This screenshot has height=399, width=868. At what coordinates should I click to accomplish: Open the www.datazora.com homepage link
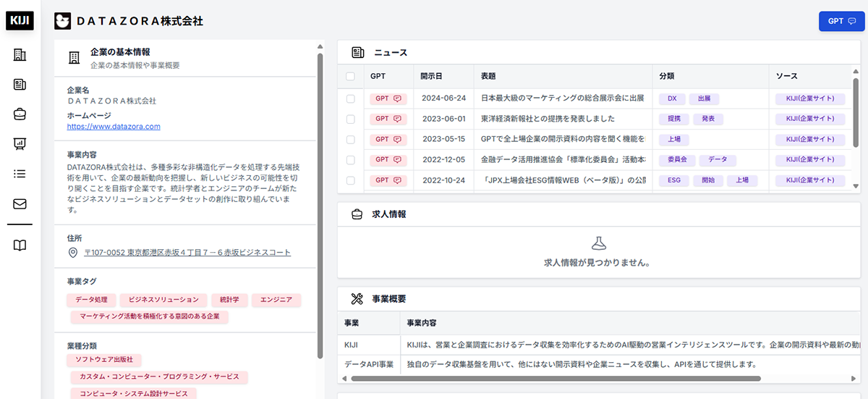click(x=114, y=126)
